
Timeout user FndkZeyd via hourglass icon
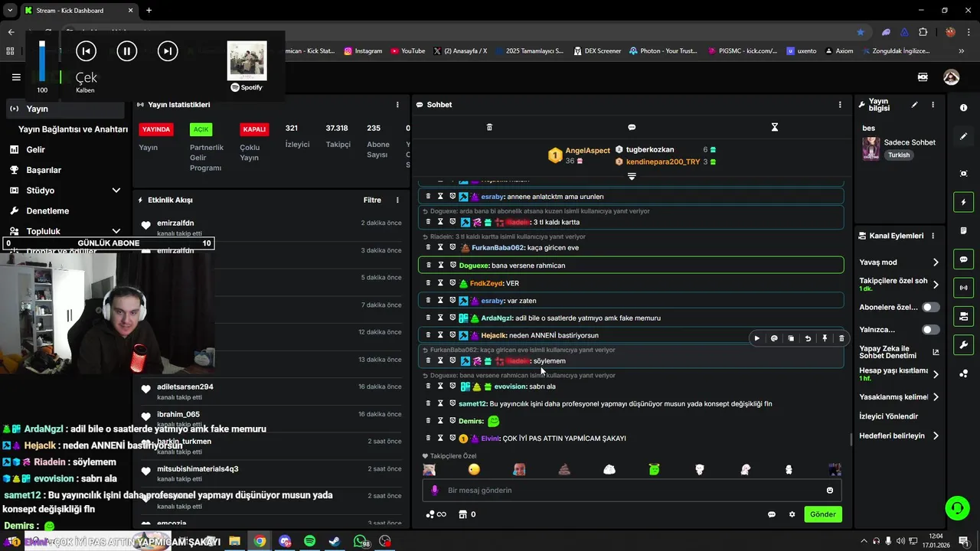click(441, 283)
